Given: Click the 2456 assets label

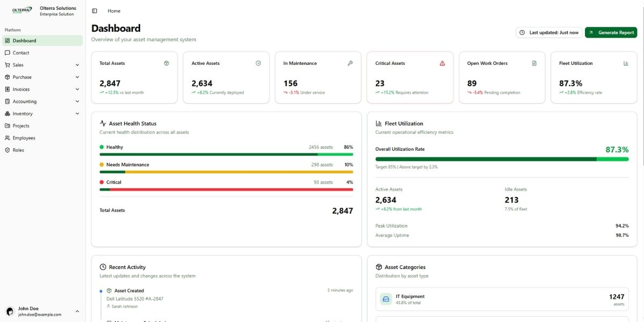Looking at the screenshot, I should [x=321, y=147].
